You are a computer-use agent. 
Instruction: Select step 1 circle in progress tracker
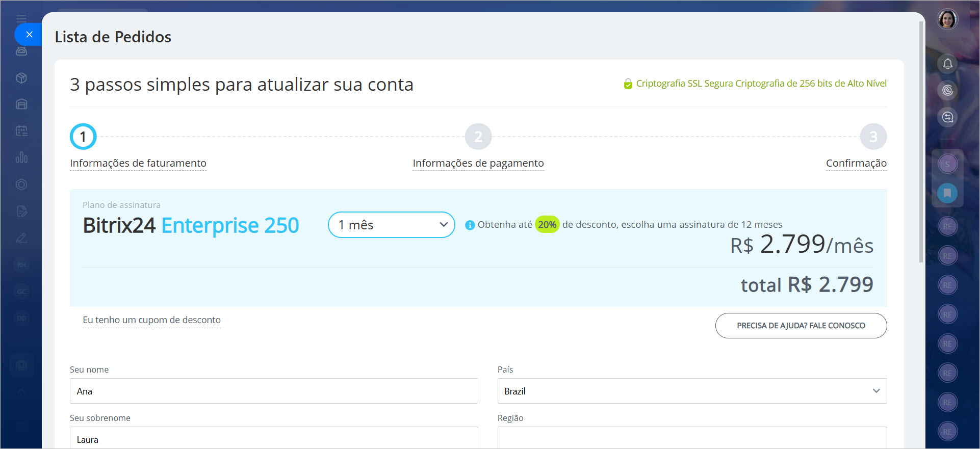83,137
